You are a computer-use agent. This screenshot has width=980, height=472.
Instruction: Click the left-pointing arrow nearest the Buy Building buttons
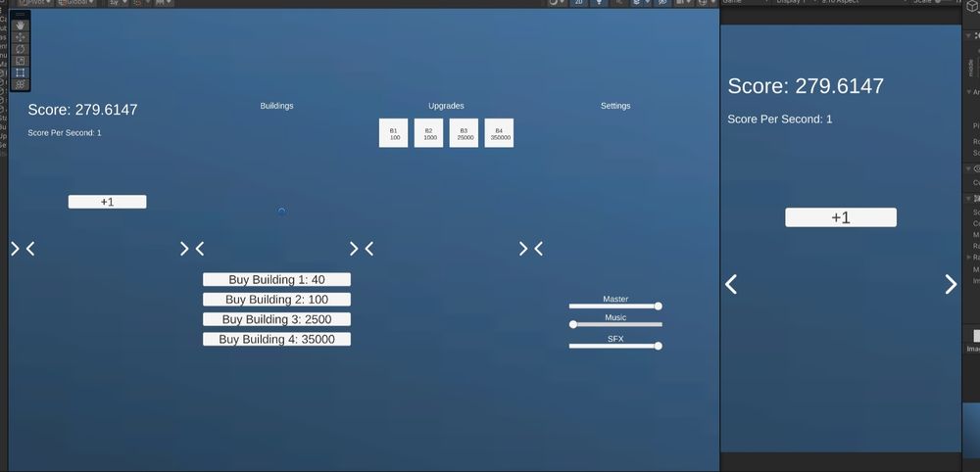(200, 249)
